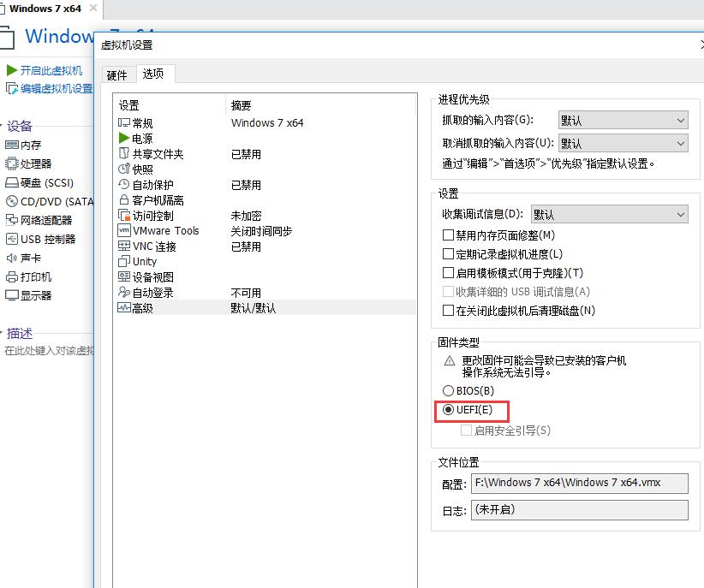Click 已禁用 summary for 自动保护 row

(246, 185)
